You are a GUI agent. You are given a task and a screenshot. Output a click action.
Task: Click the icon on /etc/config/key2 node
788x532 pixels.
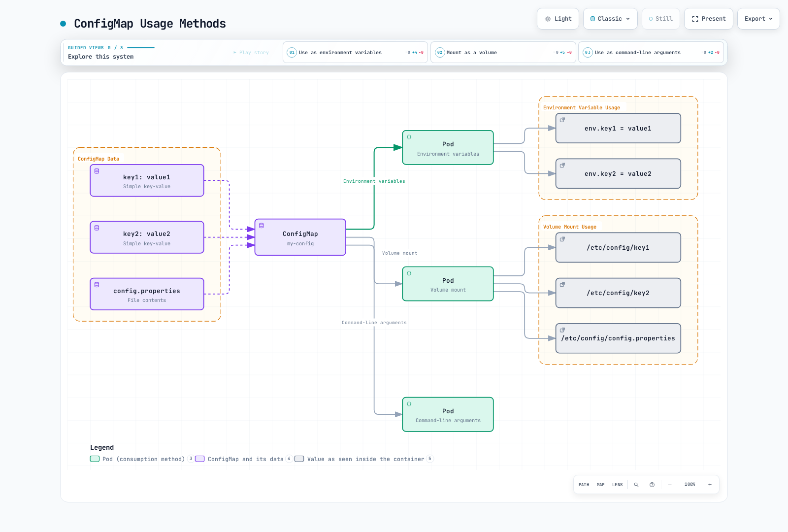[562, 284]
